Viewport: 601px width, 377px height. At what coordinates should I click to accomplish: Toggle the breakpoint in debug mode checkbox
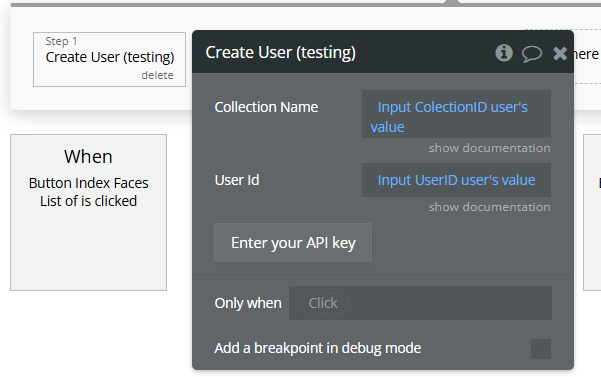point(540,349)
